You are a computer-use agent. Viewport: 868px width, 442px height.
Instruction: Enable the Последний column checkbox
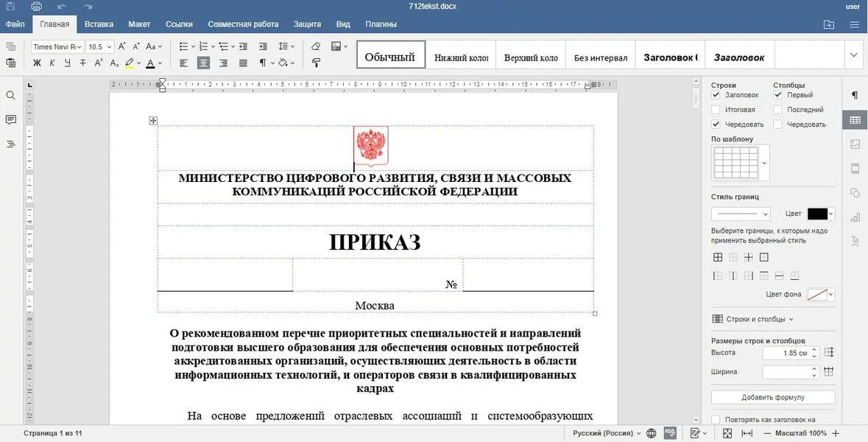click(x=777, y=110)
